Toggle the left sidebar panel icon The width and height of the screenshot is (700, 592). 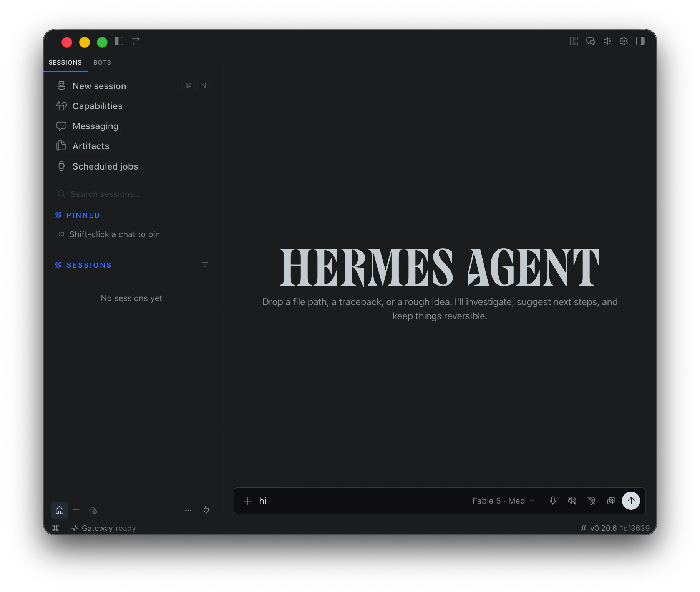119,41
